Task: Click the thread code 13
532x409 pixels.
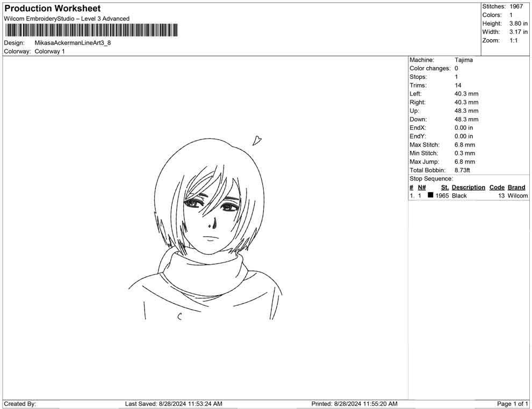Action: click(501, 196)
